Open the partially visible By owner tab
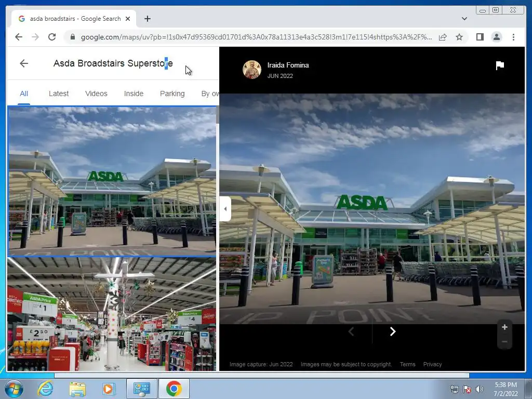This screenshot has width=532, height=399. [x=210, y=94]
